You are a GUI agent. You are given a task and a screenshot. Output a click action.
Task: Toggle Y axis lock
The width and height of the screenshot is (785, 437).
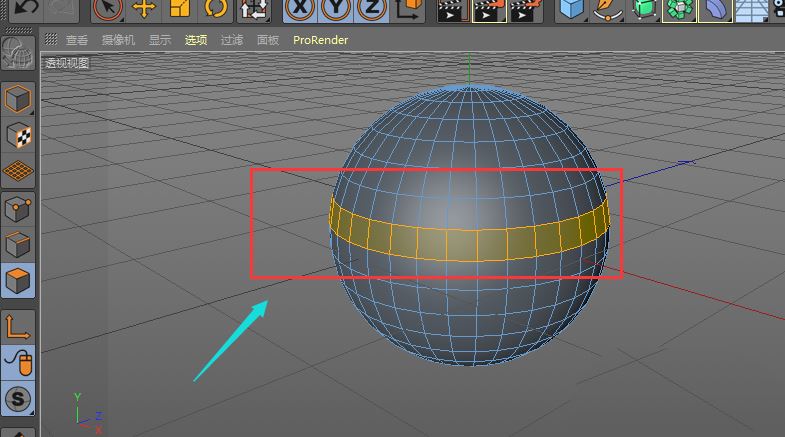click(336, 9)
